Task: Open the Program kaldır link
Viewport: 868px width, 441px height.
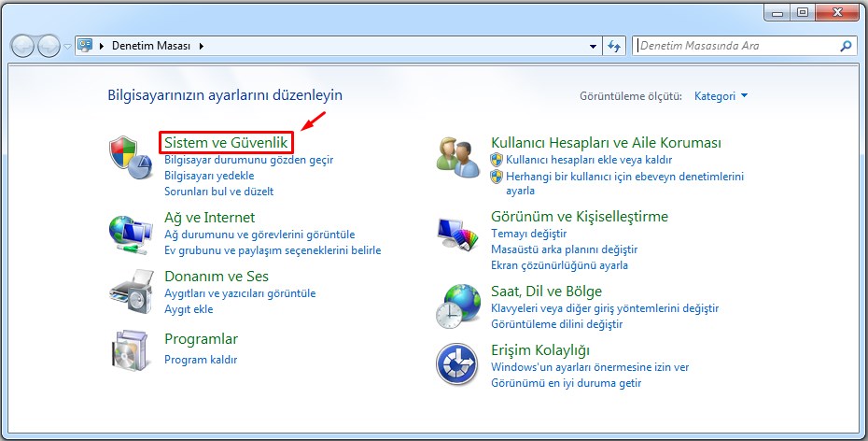Action: pyautogui.click(x=201, y=360)
